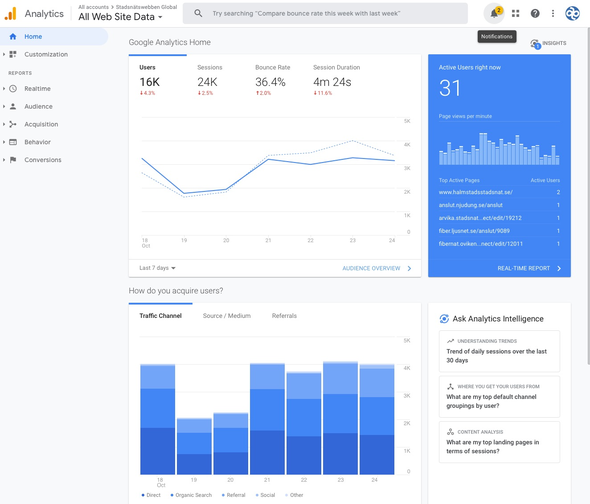Click the search magnifier icon
590x504 pixels.
point(198,14)
